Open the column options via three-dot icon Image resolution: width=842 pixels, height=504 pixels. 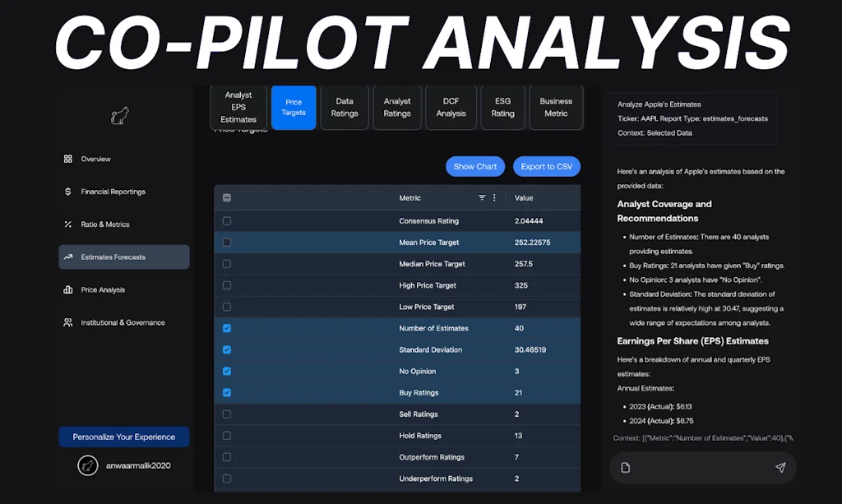click(x=494, y=198)
